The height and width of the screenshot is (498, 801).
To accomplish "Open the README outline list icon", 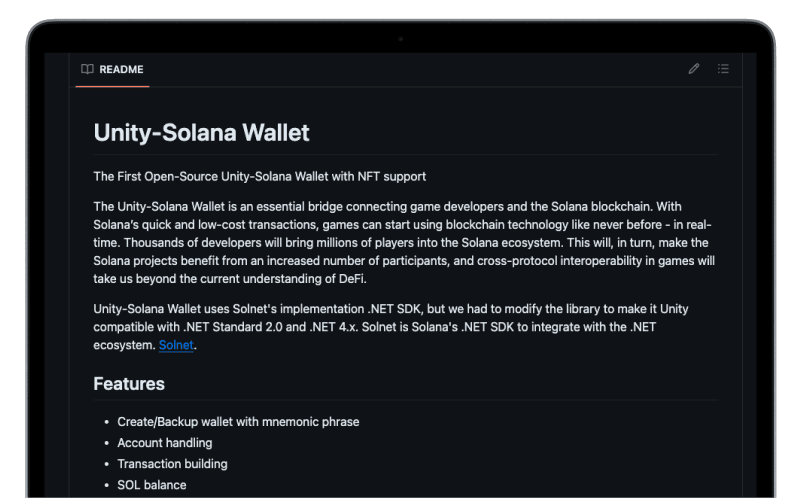I will coord(723,69).
